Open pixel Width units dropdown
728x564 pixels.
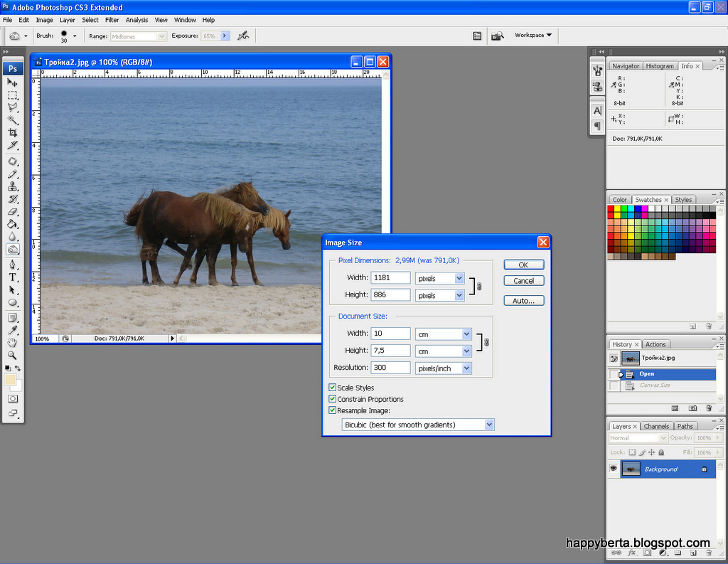point(459,278)
